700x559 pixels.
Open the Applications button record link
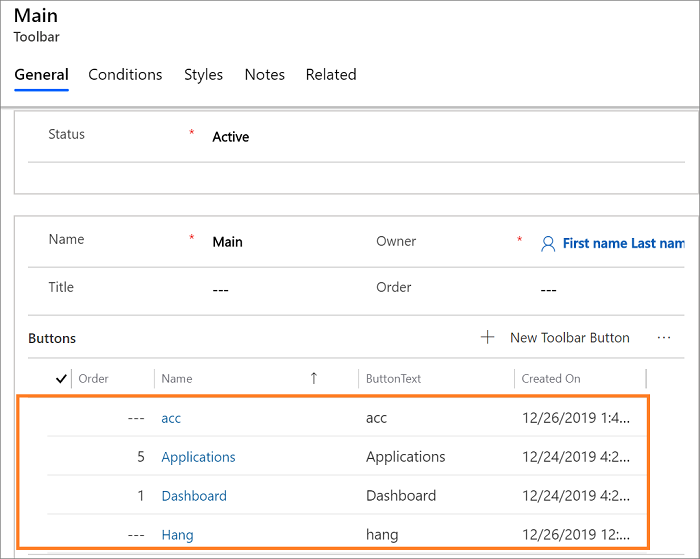[198, 457]
